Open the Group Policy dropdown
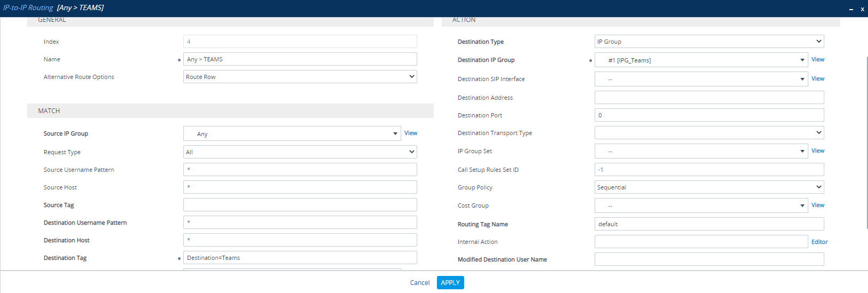This screenshot has height=293, width=868. (x=709, y=187)
